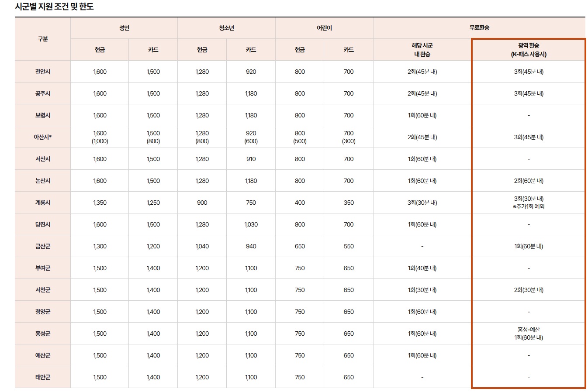Image resolution: width=588 pixels, height=392 pixels.
Task: Click 천안시 청소년 카드 value 920
Action: pyautogui.click(x=251, y=72)
